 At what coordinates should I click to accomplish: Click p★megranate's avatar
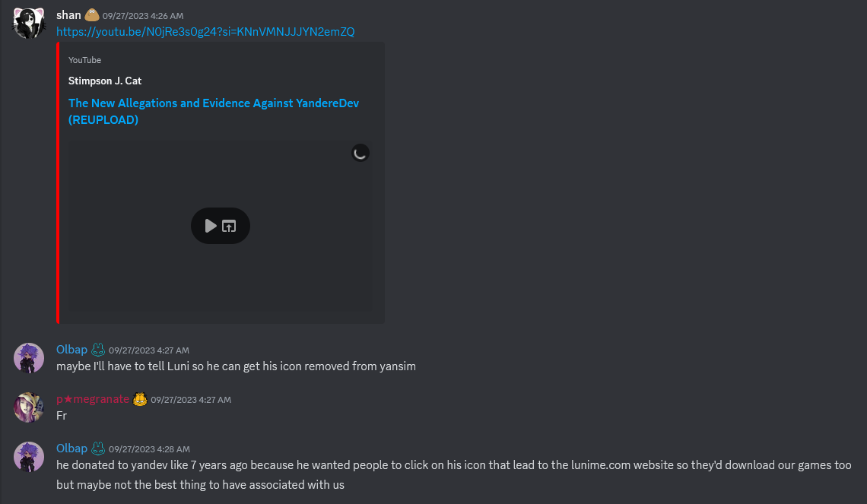[29, 407]
